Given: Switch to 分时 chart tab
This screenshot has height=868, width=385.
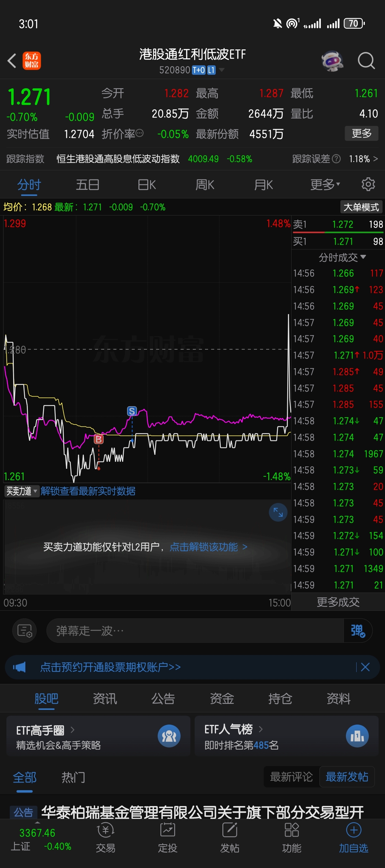Looking at the screenshot, I should [x=29, y=185].
